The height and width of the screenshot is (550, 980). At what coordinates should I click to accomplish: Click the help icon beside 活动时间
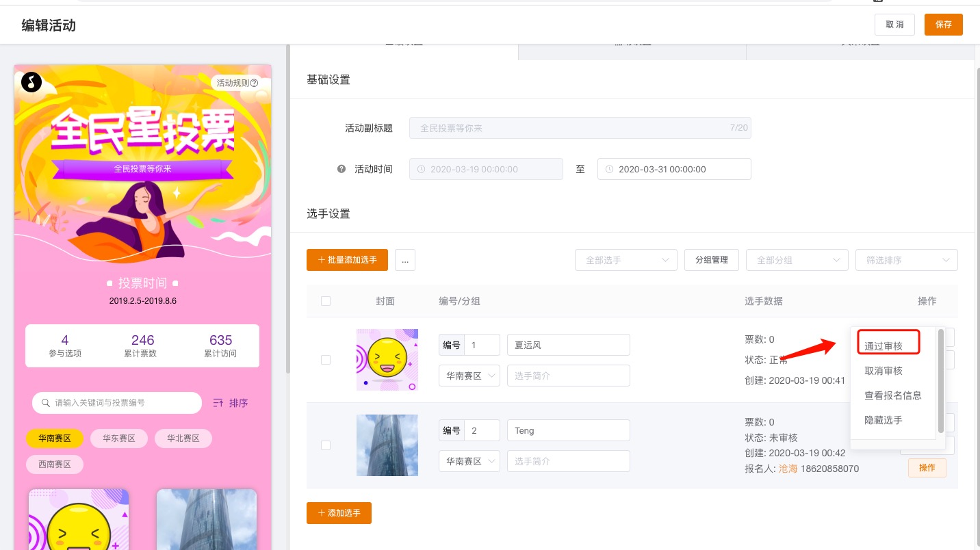point(341,169)
